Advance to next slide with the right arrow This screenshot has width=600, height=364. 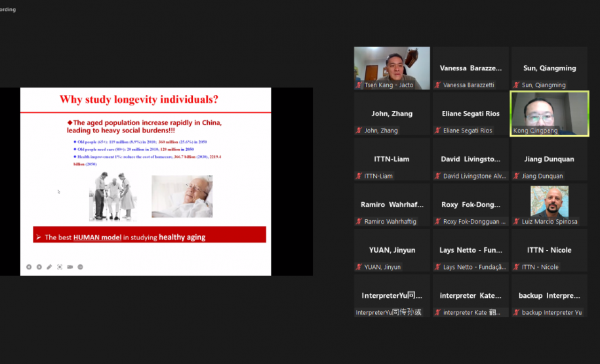coord(39,267)
